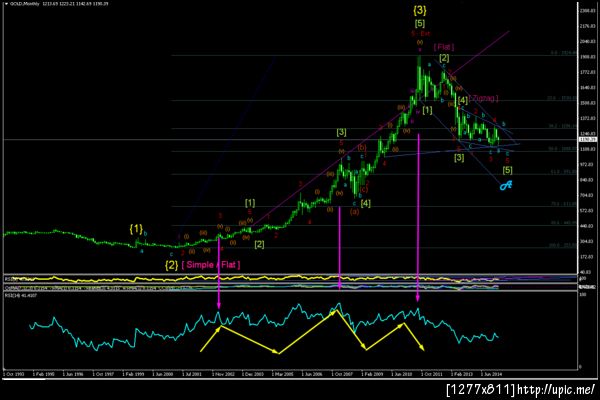Click the 1 Jun 1996 date on the time axis
The width and height of the screenshot is (600, 400).
[73, 374]
